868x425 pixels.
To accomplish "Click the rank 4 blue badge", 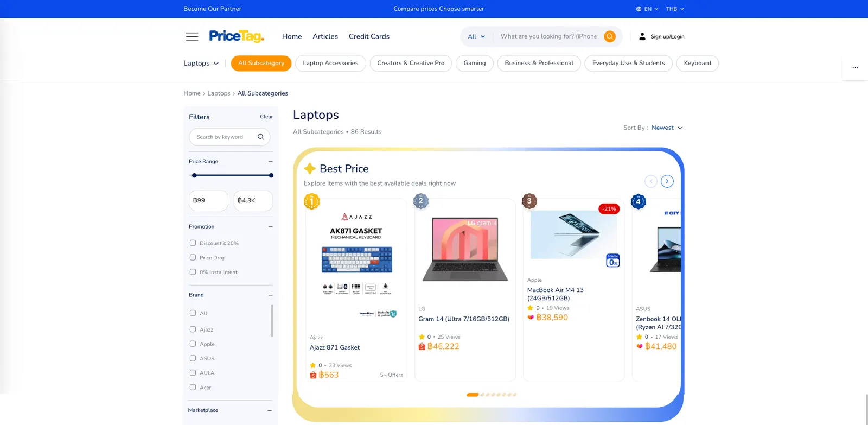I will pos(639,202).
